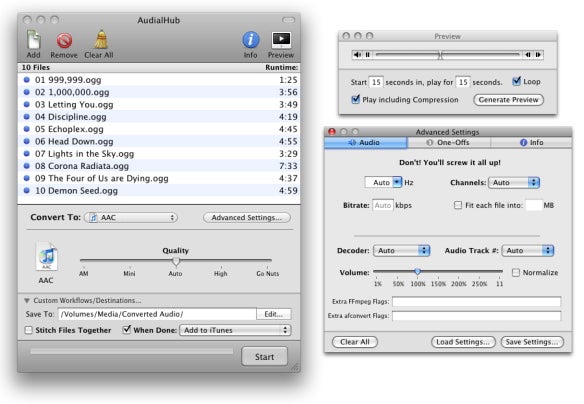Click the red Remove icon
584x404 pixels.
point(64,40)
